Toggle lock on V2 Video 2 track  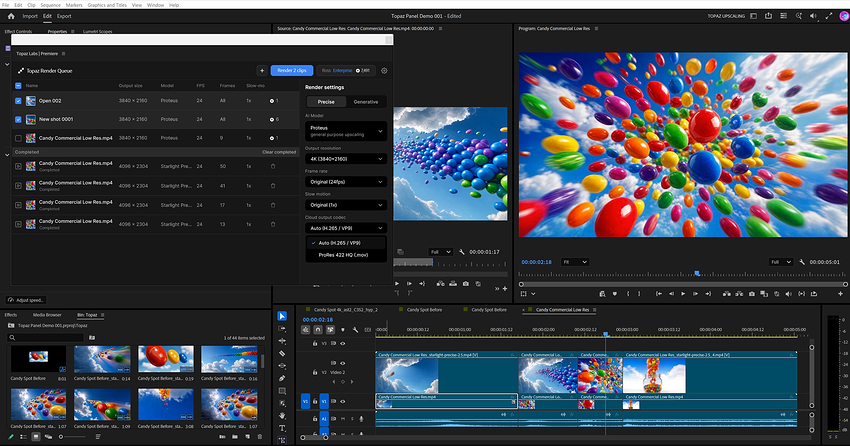314,372
